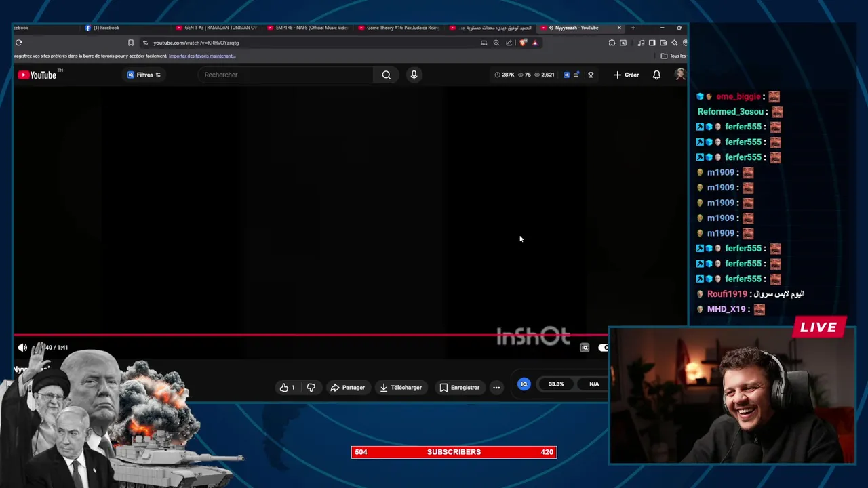Click the IQ icon in player controls

click(585, 348)
